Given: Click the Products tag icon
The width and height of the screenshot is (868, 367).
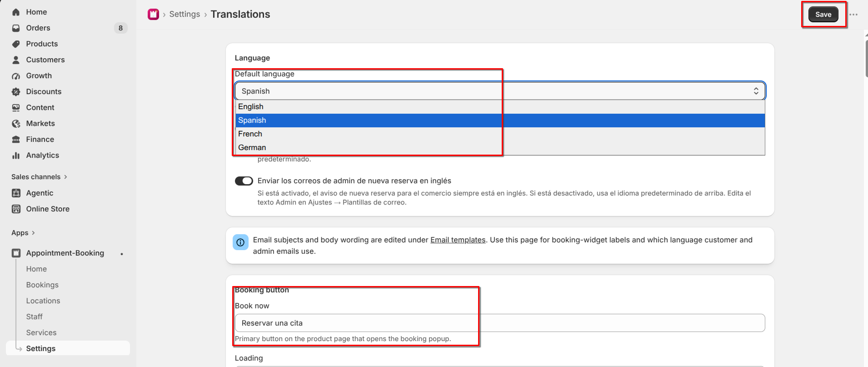Looking at the screenshot, I should (x=16, y=44).
